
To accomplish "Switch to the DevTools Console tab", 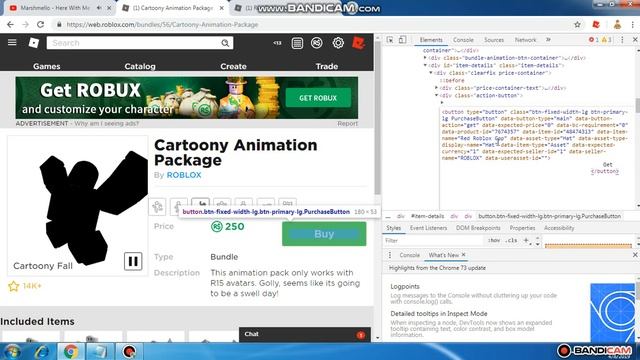I will pyautogui.click(x=463, y=40).
